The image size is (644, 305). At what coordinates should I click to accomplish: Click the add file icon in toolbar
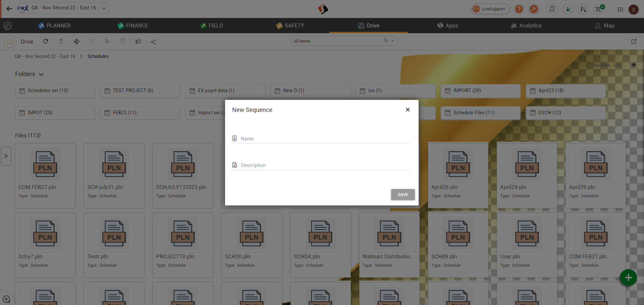(107, 41)
